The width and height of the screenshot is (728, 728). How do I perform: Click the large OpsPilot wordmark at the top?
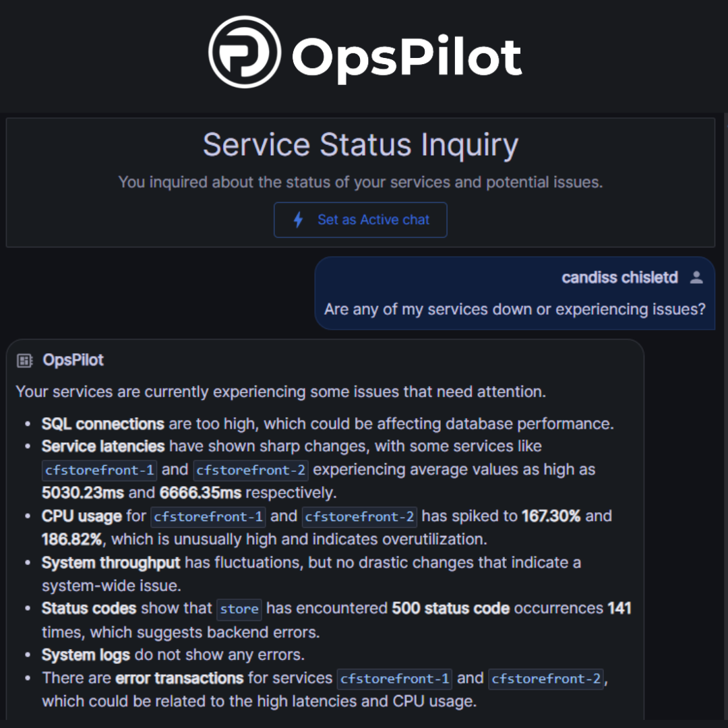point(407,57)
